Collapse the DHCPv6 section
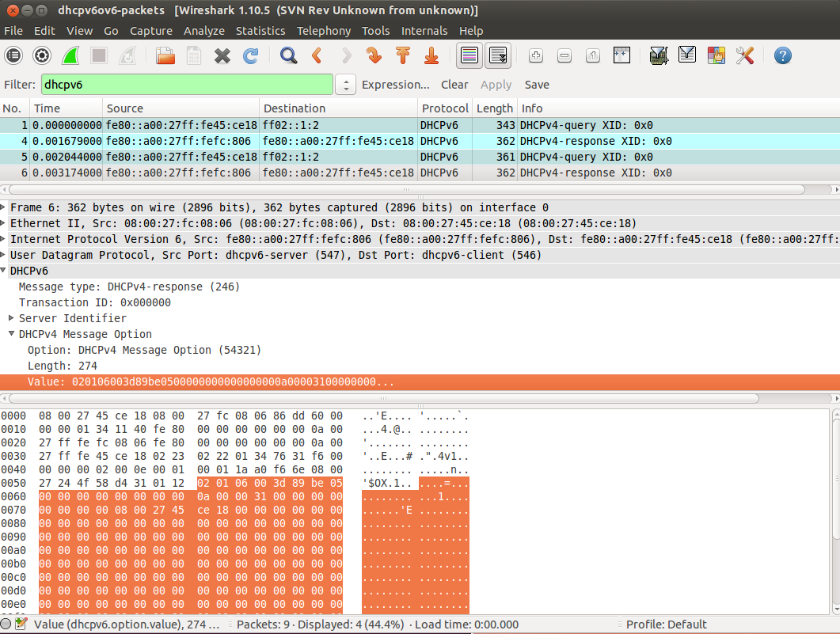This screenshot has height=634, width=840. [x=3, y=271]
